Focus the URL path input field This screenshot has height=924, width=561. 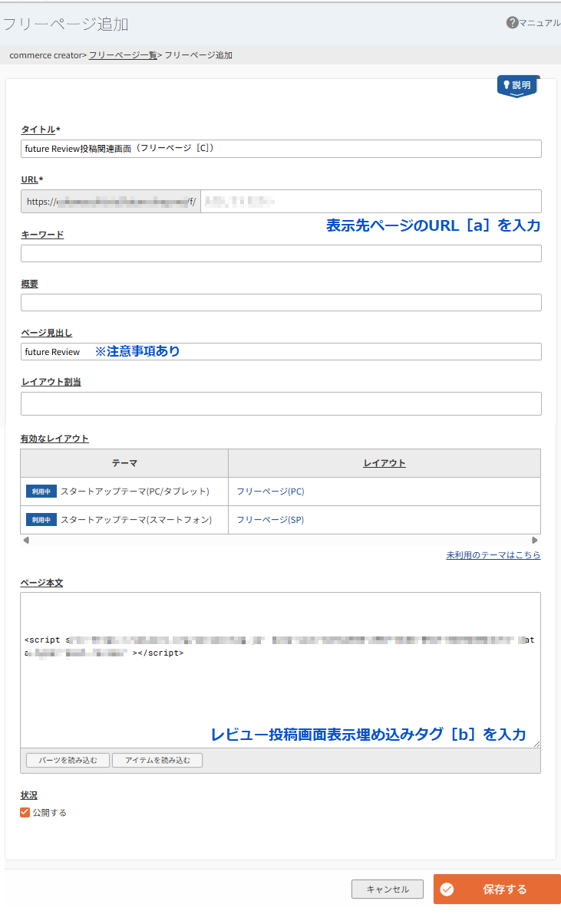coord(371,202)
